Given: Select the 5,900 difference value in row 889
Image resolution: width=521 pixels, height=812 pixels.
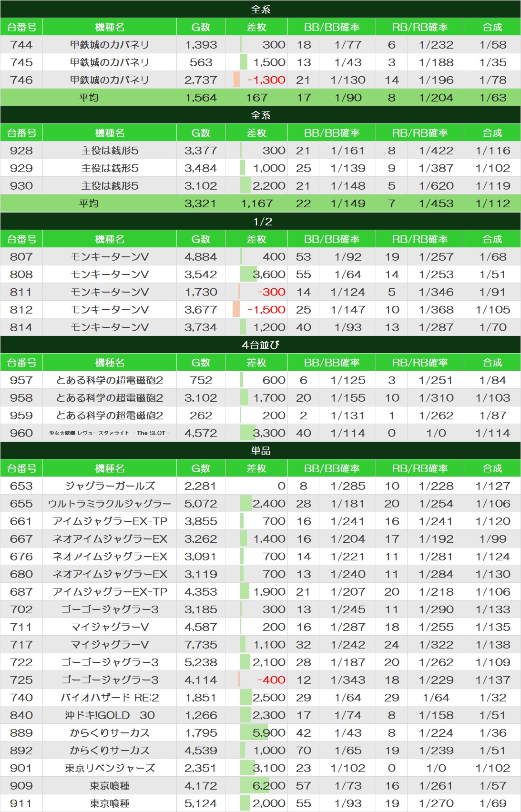Looking at the screenshot, I should pos(269,733).
